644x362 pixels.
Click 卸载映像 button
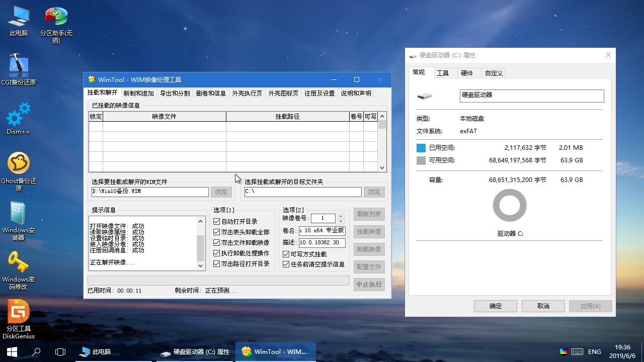tap(369, 249)
